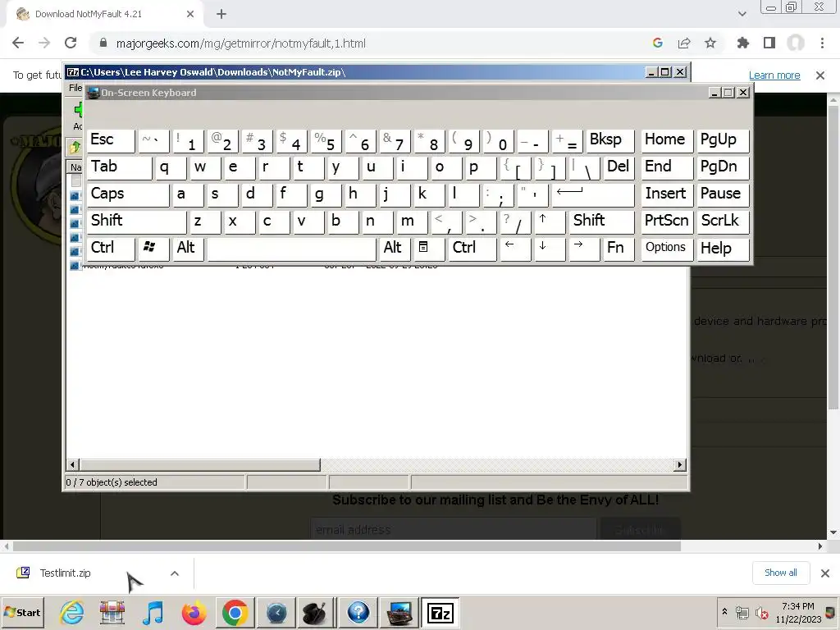Expand Chrome tab search chevron
The image size is (840, 630).
[742, 14]
